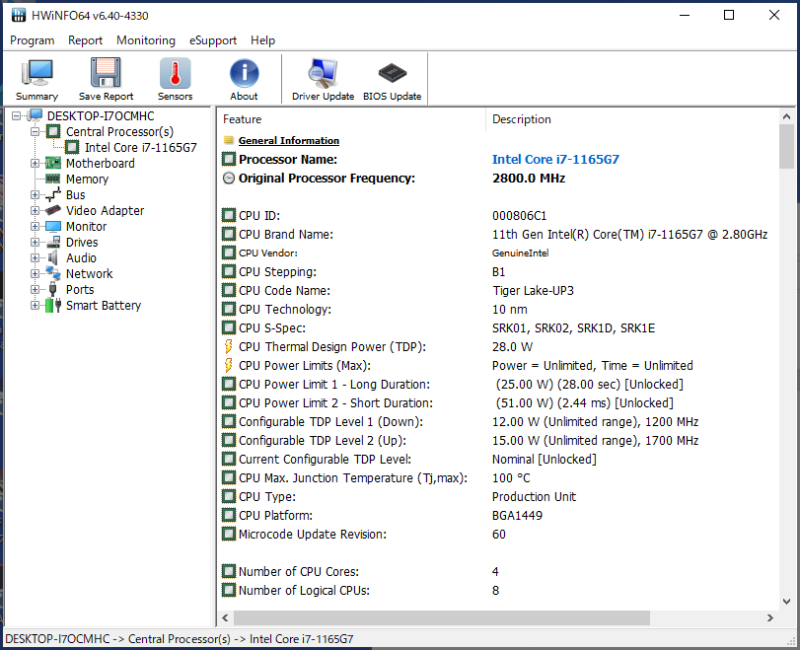Select the Intel Core i7-1165G7 tree item

pos(139,147)
